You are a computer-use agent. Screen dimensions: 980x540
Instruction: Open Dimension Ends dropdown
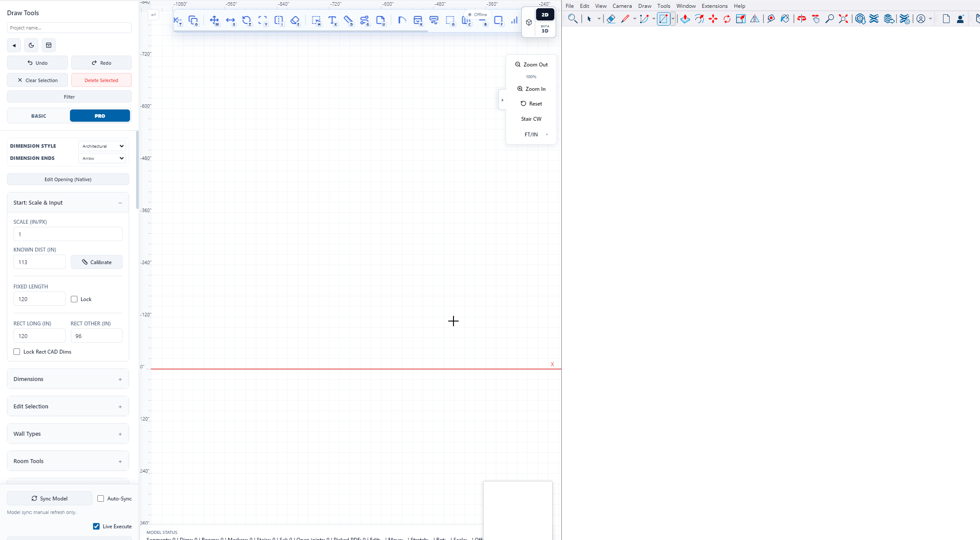click(x=102, y=158)
